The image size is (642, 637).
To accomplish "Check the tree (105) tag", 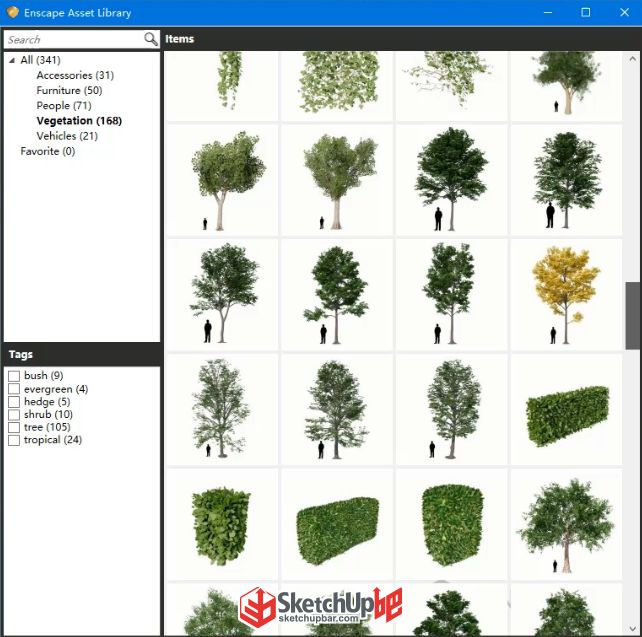I will (14, 427).
